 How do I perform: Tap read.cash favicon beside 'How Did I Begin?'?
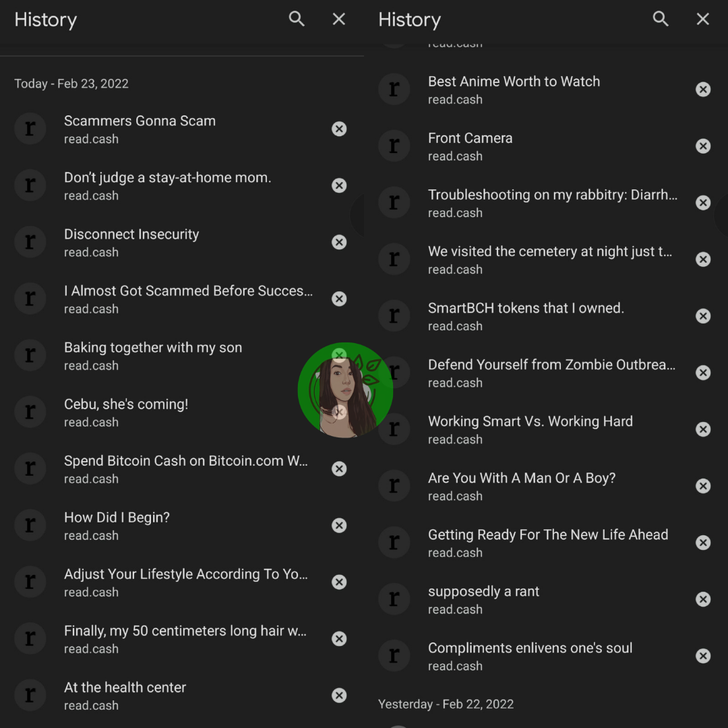(x=30, y=525)
